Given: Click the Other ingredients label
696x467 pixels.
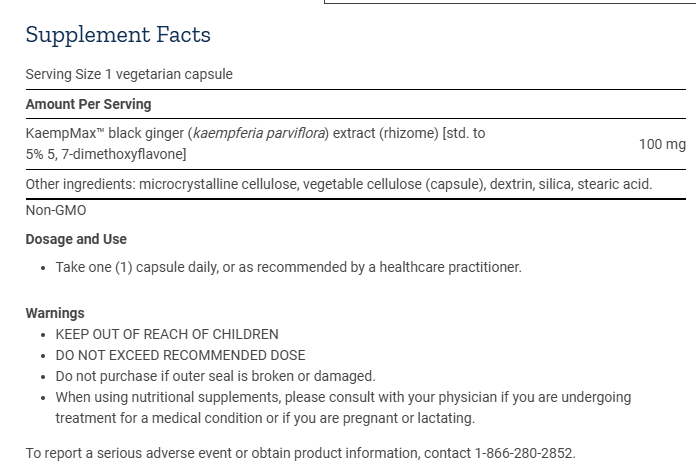Looking at the screenshot, I should pos(80,184).
